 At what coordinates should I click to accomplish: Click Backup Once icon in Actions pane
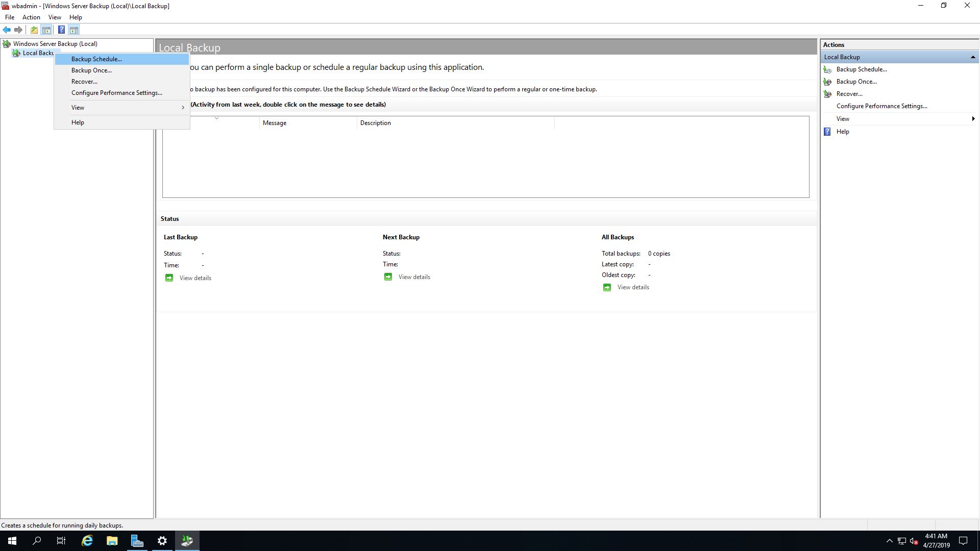coord(827,82)
